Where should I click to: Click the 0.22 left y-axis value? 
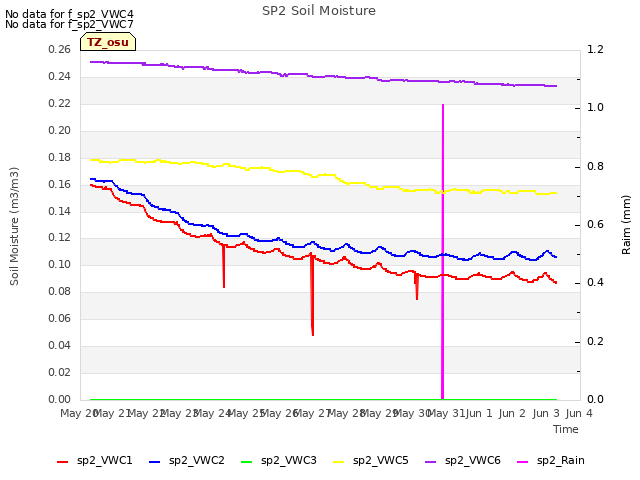tap(60, 103)
